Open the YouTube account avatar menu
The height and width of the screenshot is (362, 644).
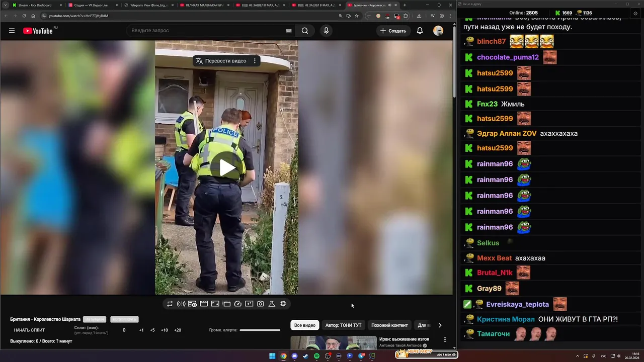click(x=438, y=31)
